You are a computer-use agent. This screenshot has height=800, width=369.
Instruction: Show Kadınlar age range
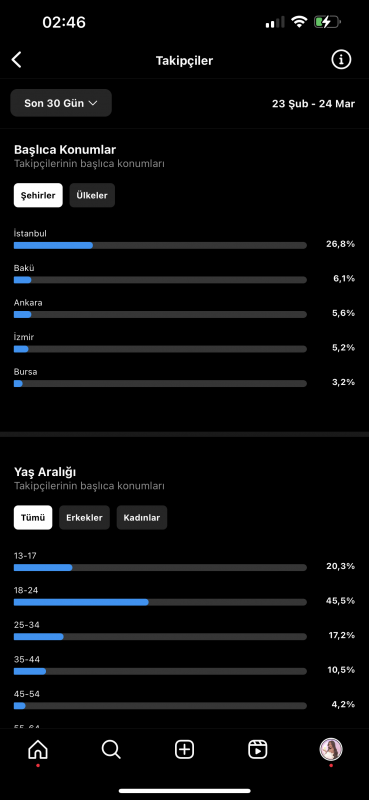(x=142, y=517)
